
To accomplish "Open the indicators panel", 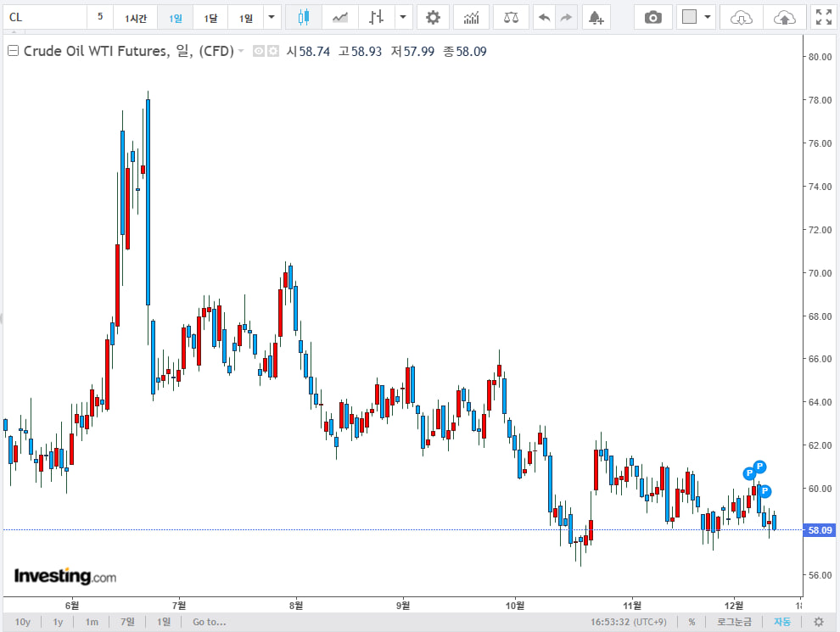I will (471, 17).
